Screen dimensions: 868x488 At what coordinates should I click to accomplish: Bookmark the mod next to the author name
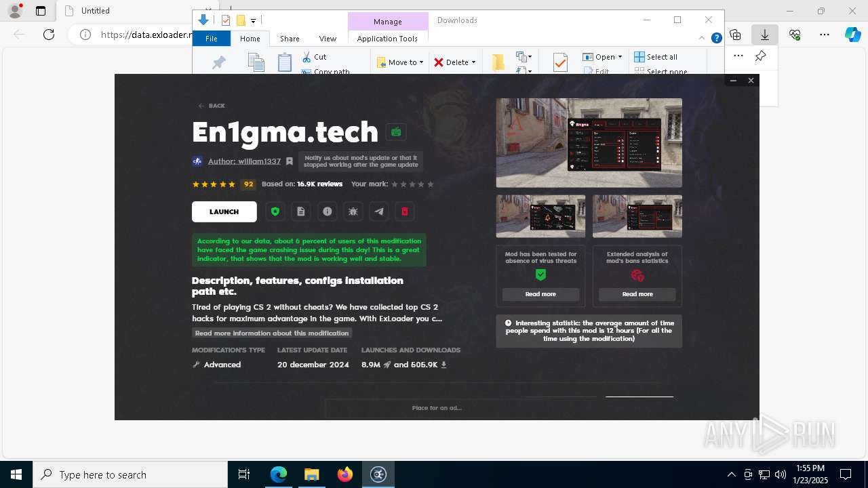click(x=290, y=161)
